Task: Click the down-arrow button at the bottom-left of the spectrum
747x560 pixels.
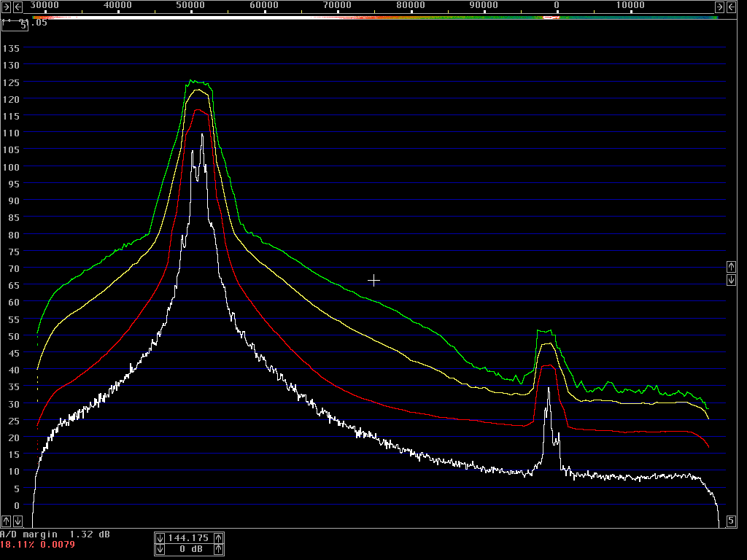Action: [x=18, y=521]
